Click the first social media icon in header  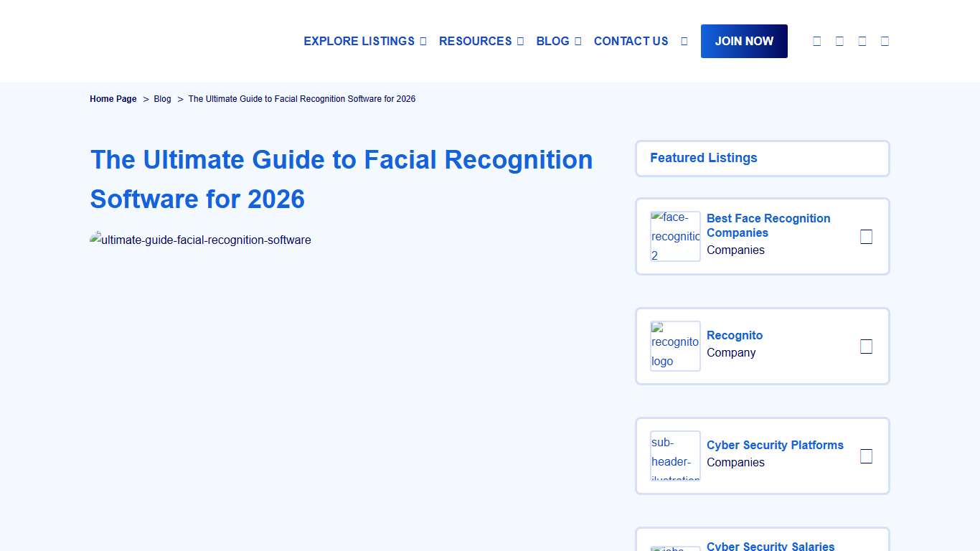(816, 41)
